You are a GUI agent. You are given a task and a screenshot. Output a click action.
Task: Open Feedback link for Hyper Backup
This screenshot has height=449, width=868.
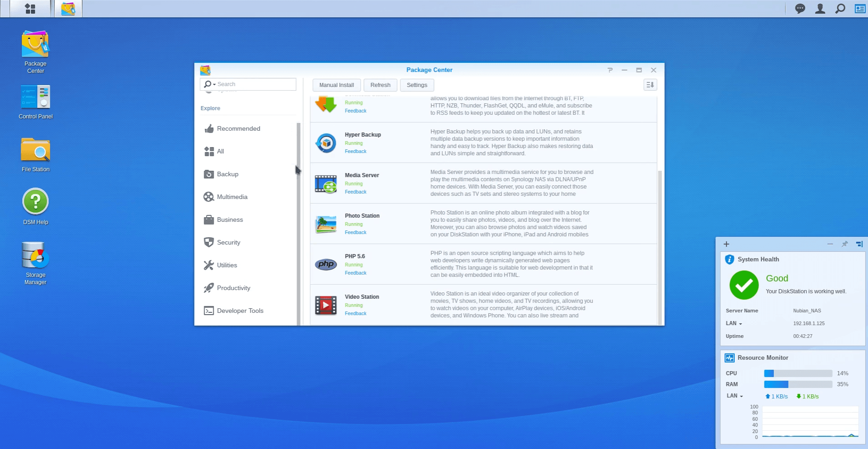pyautogui.click(x=355, y=151)
